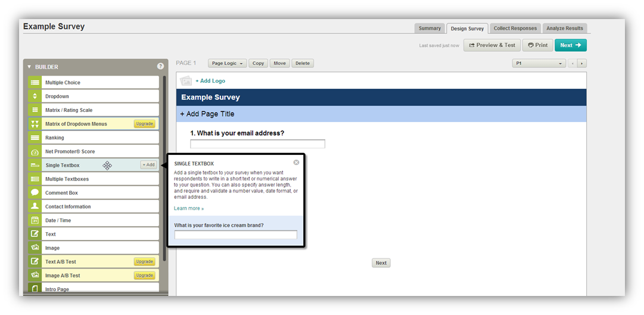Click Upgrade on Text A/B Test
This screenshot has height=315, width=644.
(145, 261)
